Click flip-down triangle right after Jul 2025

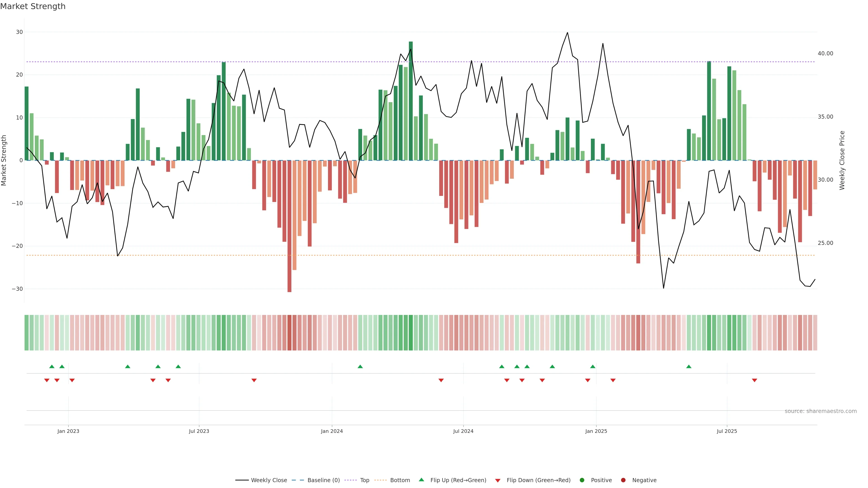click(755, 380)
